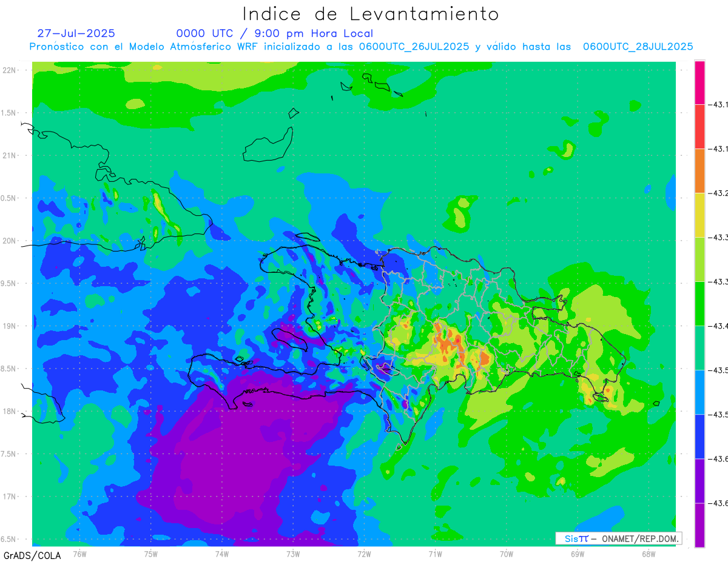728x562 pixels.
Task: Click the 72W longitude label
Action: click(364, 554)
